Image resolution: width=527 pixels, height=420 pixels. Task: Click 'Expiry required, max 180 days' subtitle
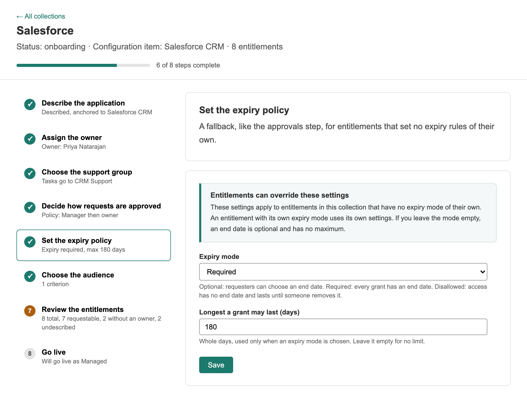(x=83, y=250)
